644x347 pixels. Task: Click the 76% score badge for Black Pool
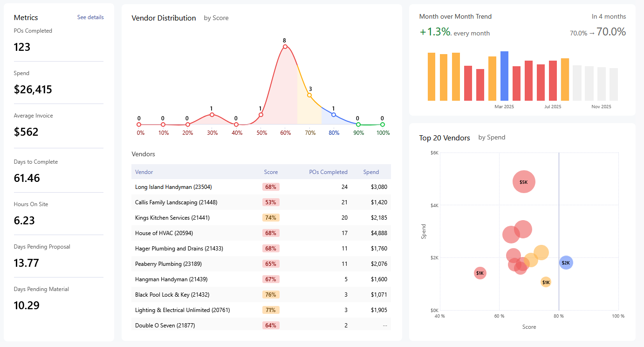click(x=271, y=295)
